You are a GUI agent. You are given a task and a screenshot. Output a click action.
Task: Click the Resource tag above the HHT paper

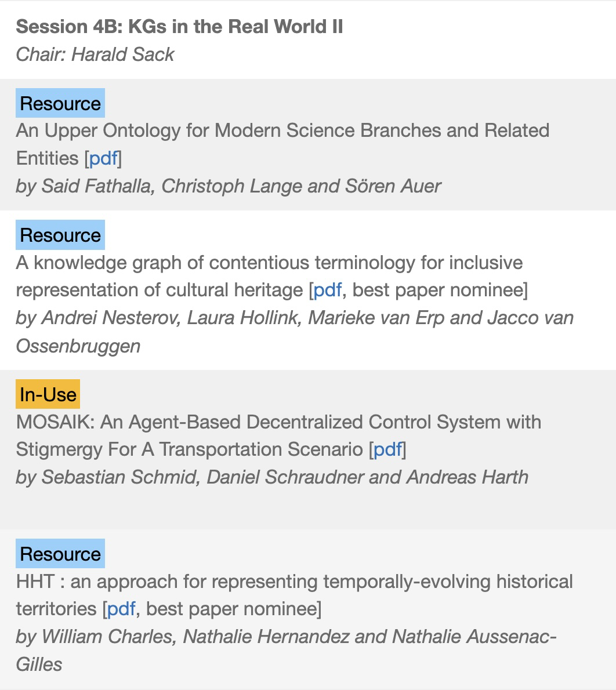click(x=60, y=554)
